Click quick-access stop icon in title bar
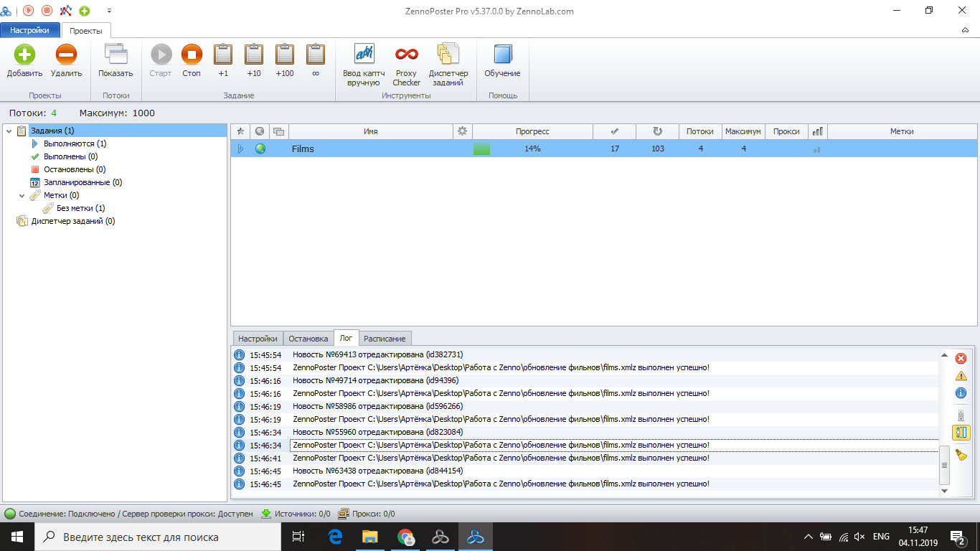The image size is (980, 551). point(47,11)
